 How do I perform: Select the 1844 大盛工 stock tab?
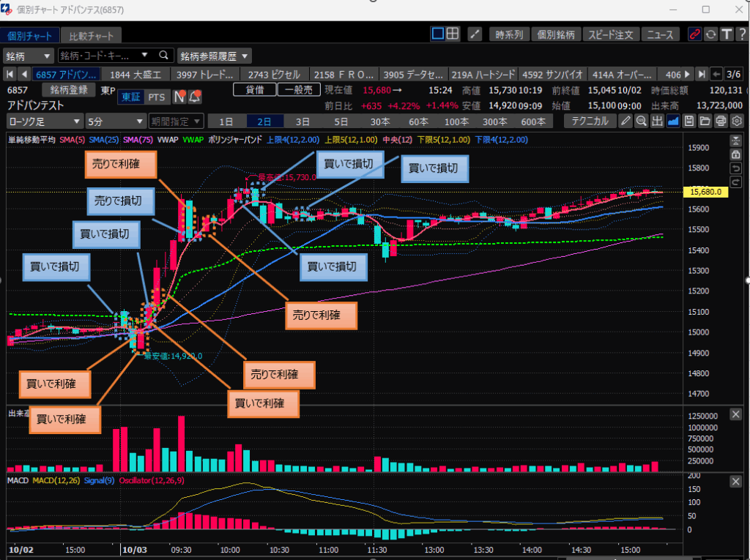tap(135, 74)
